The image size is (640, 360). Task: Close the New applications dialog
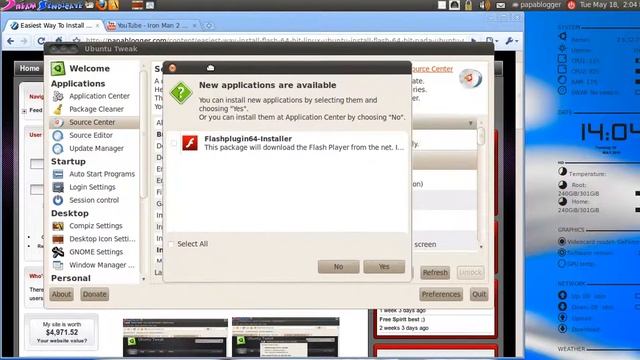(x=172, y=68)
